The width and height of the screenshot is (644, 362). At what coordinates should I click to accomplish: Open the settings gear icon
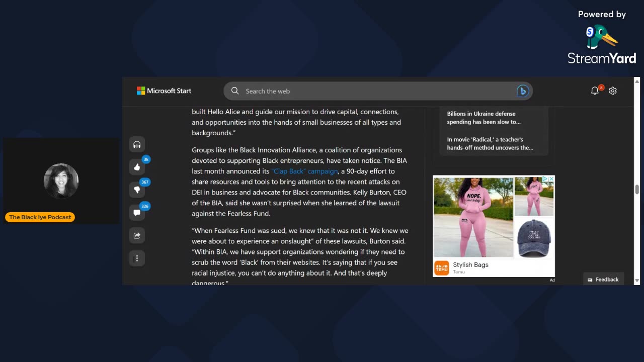click(613, 91)
